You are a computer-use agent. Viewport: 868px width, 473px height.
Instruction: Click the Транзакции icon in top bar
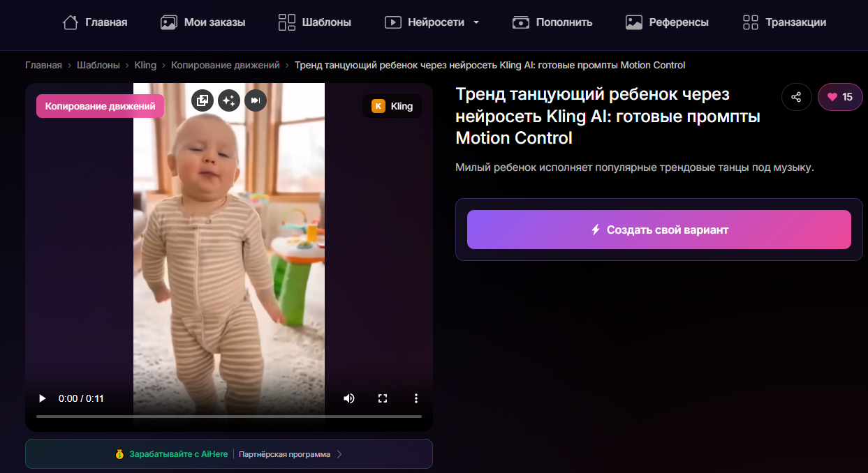pyautogui.click(x=750, y=22)
